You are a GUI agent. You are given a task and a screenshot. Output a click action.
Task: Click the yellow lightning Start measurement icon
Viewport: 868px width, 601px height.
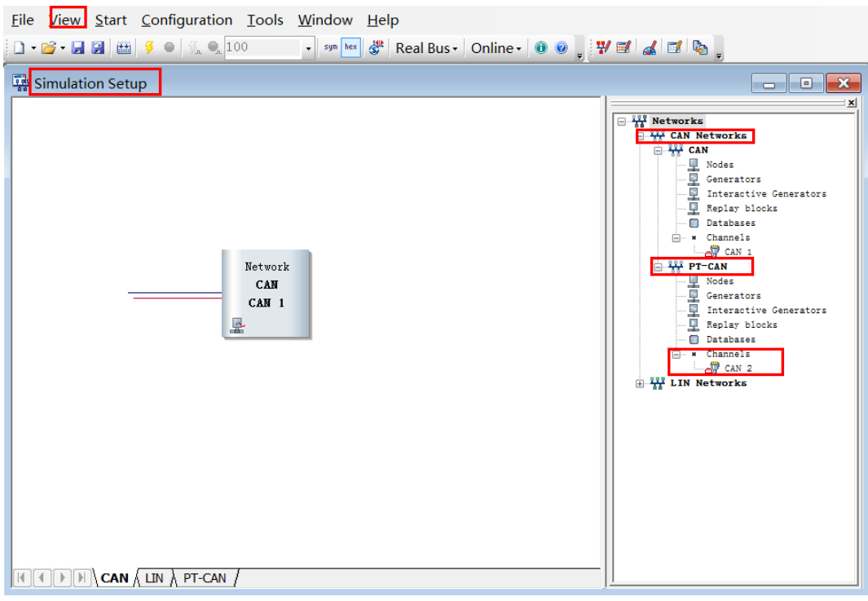point(149,48)
